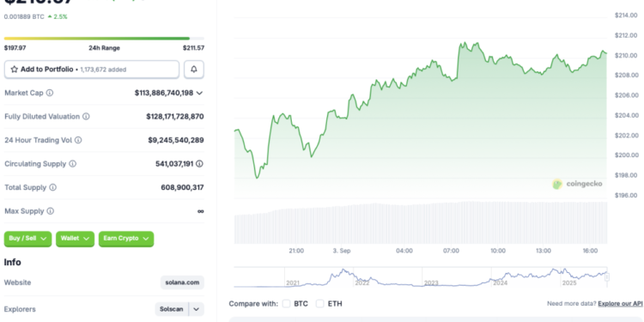Click the 3. Sep axis label
This screenshot has width=644, height=322.
click(x=342, y=251)
